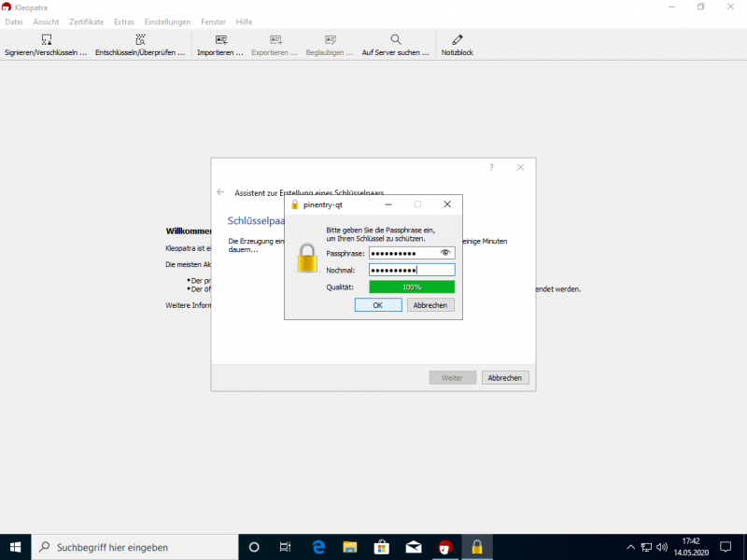
Task: Open the Datei menu
Action: point(14,21)
